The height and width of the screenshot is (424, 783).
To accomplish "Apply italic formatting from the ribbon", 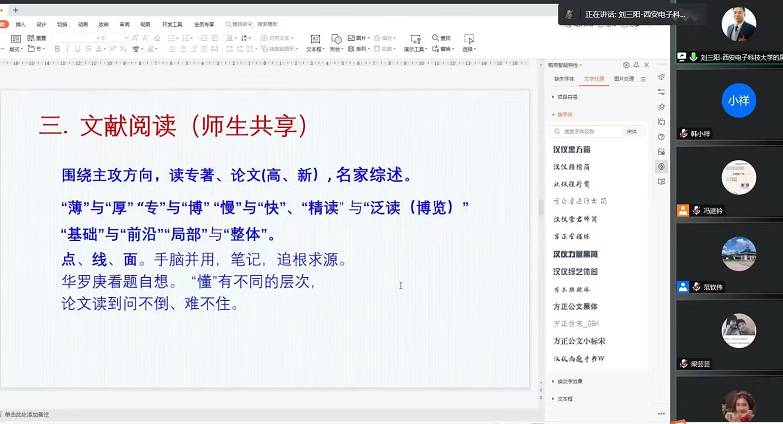I will click(69, 48).
